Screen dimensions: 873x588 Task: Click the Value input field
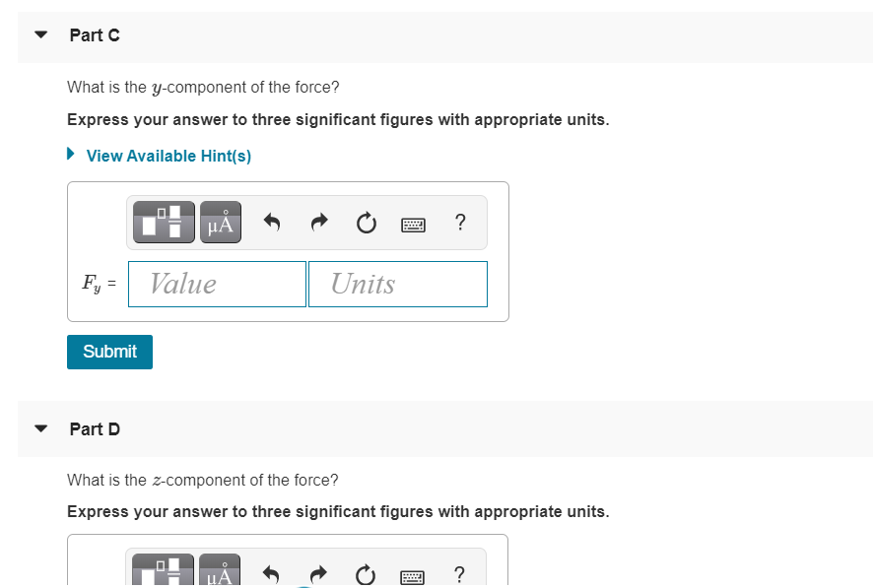217,284
